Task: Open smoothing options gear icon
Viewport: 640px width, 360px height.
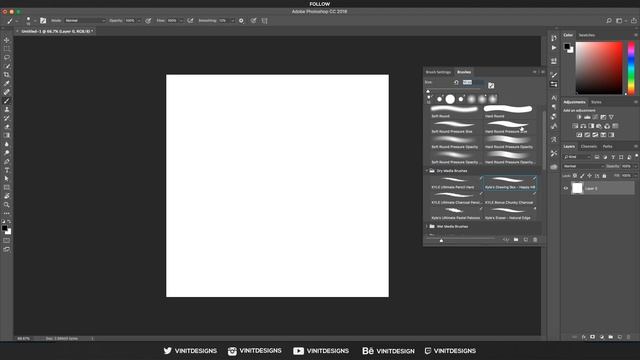Action: (x=241, y=20)
